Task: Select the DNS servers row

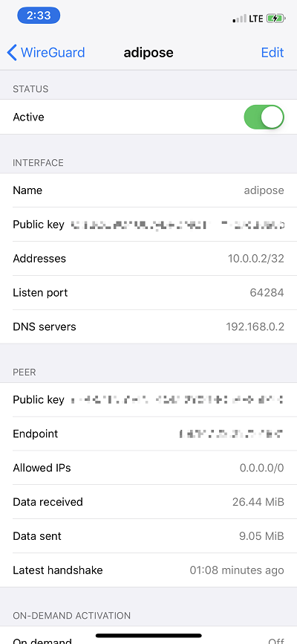Action: pyautogui.click(x=148, y=327)
